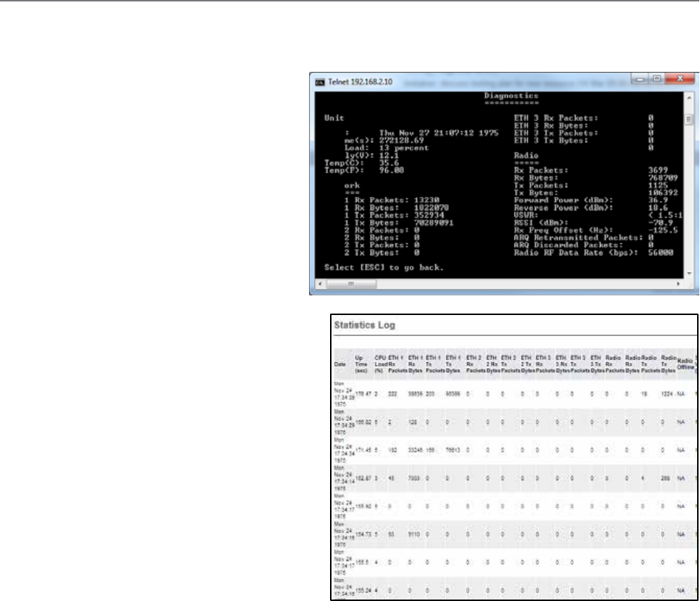Click the Telnet vertical scrollbar thumb
The width and height of the screenshot is (700, 601).
pyautogui.click(x=689, y=119)
